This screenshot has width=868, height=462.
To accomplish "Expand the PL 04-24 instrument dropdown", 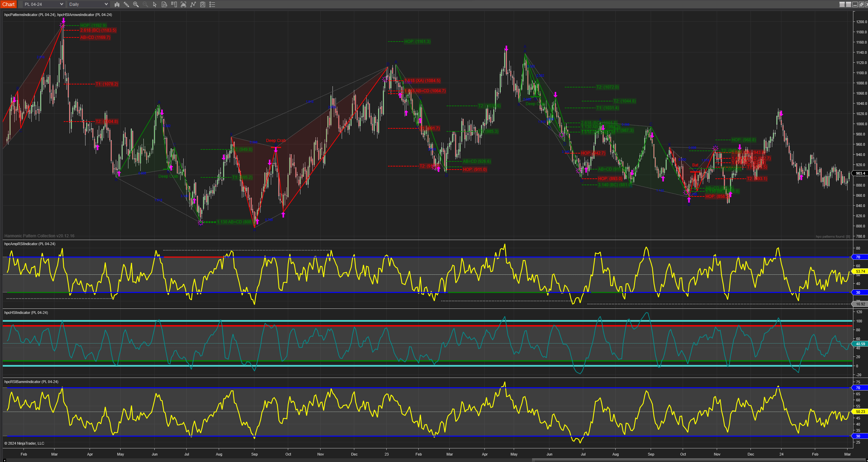I will coord(44,4).
